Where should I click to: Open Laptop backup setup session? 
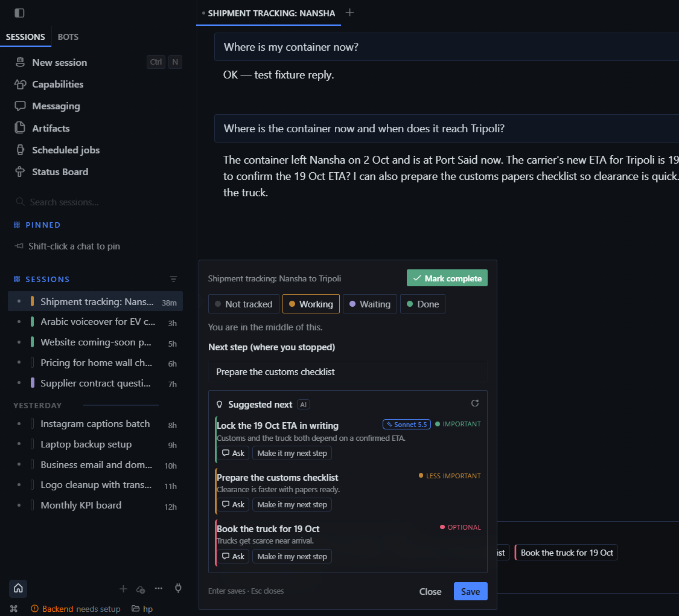click(x=96, y=444)
